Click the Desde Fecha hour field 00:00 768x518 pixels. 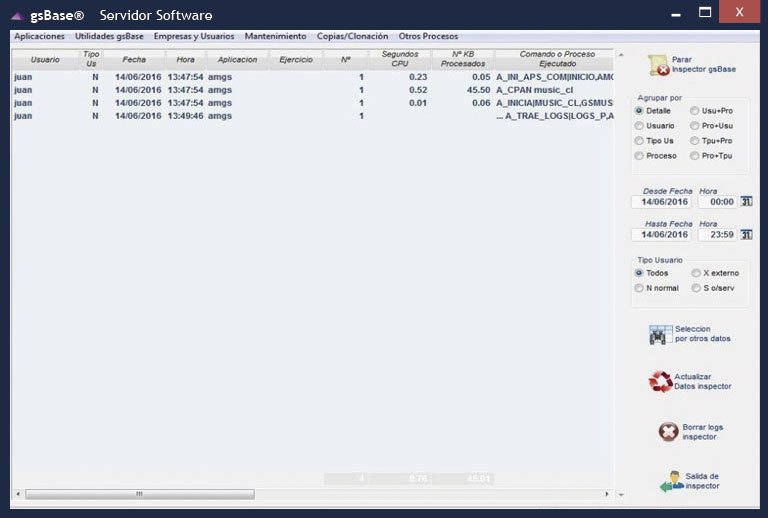[718, 202]
